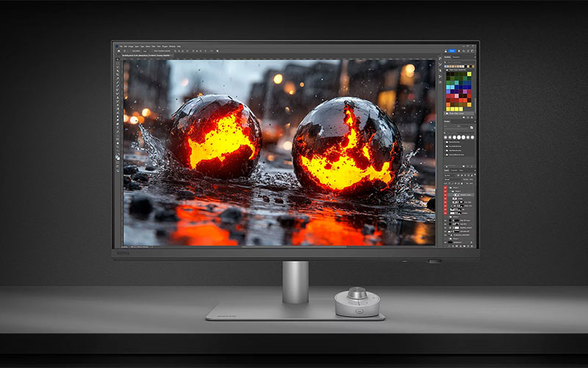Click delete swatch trash icon

472,117
